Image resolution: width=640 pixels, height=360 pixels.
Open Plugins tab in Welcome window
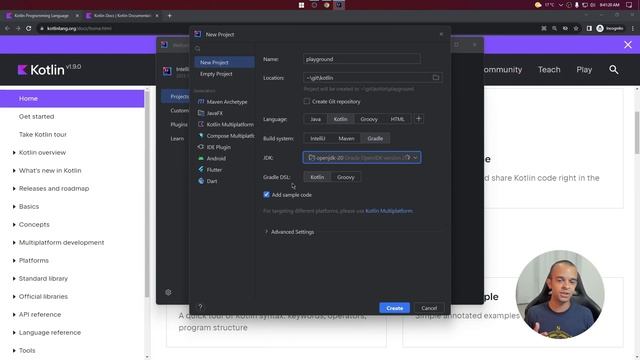[x=179, y=124]
